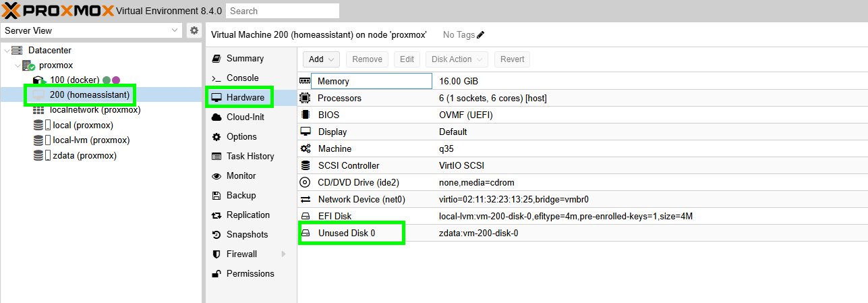Click the Datacenter server icon

[18, 50]
